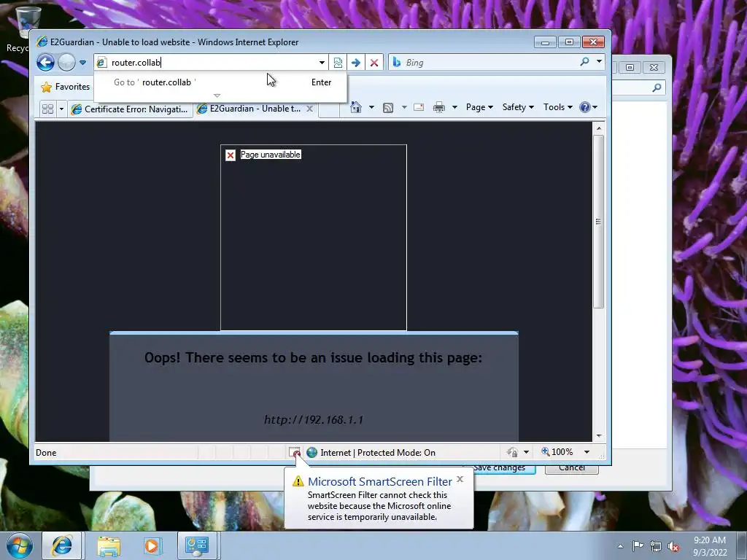Image resolution: width=747 pixels, height=560 pixels.
Task: Open a new blank tab
Action: tap(329, 109)
